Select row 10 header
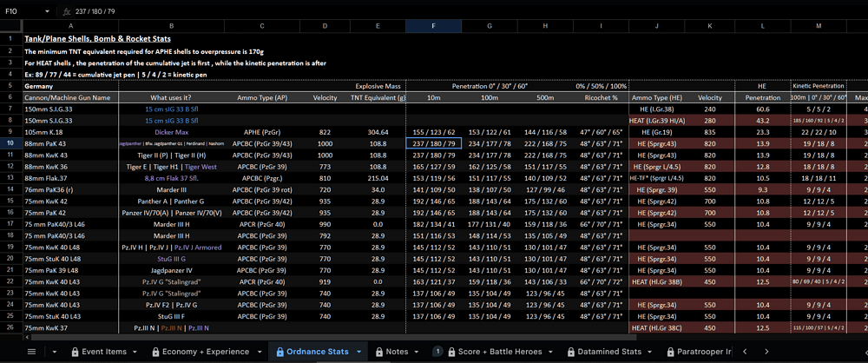 tap(11, 143)
